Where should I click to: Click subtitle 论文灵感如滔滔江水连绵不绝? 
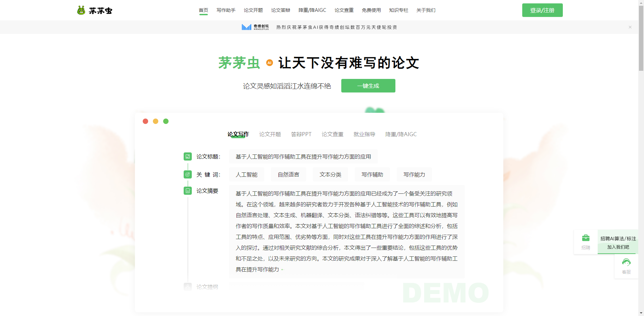point(287,86)
